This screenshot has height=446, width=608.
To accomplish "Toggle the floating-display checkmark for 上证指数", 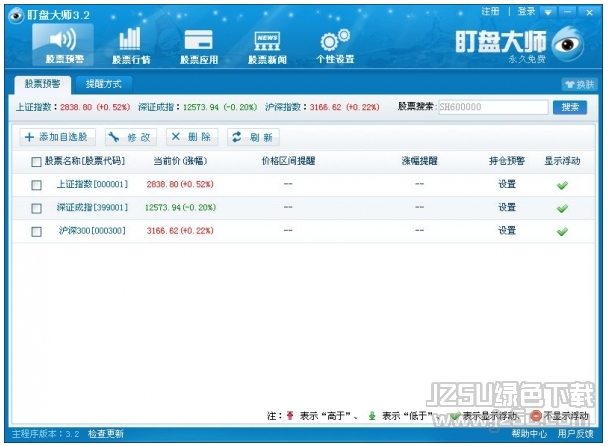I will [562, 185].
